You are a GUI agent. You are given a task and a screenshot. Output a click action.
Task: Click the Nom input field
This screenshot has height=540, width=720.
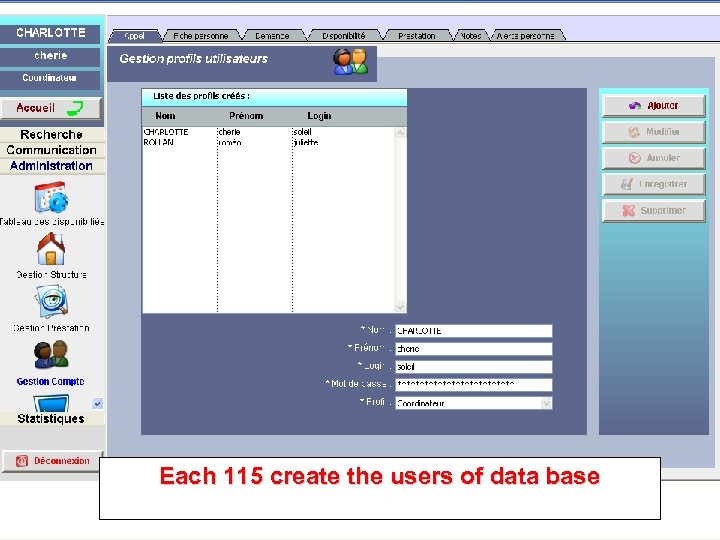click(473, 331)
